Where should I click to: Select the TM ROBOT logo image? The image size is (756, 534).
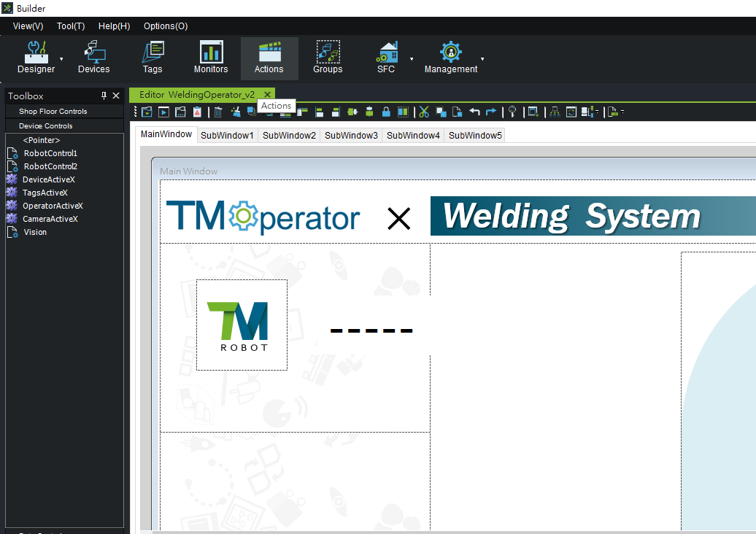coord(242,325)
